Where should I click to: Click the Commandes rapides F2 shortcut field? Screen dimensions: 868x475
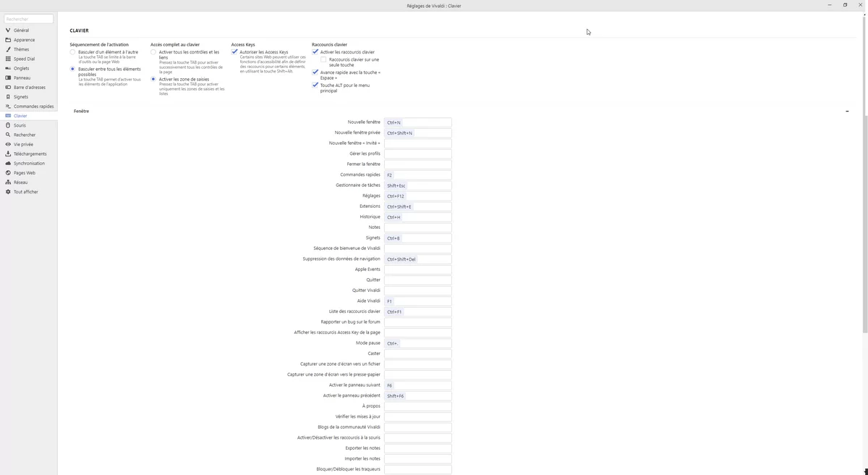click(418, 175)
